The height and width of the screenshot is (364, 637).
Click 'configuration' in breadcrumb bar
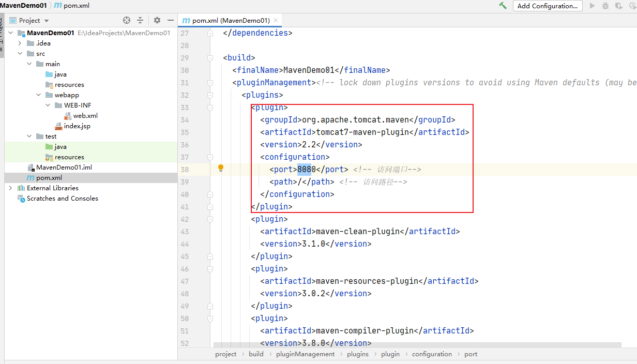click(432, 354)
